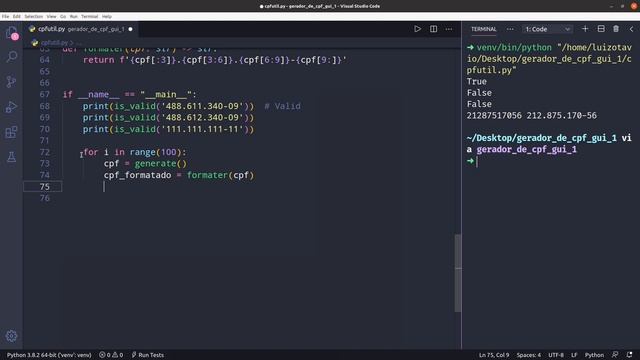Click the '__main__' string on line 67
This screenshot has width=640, height=360.
(x=166, y=95)
